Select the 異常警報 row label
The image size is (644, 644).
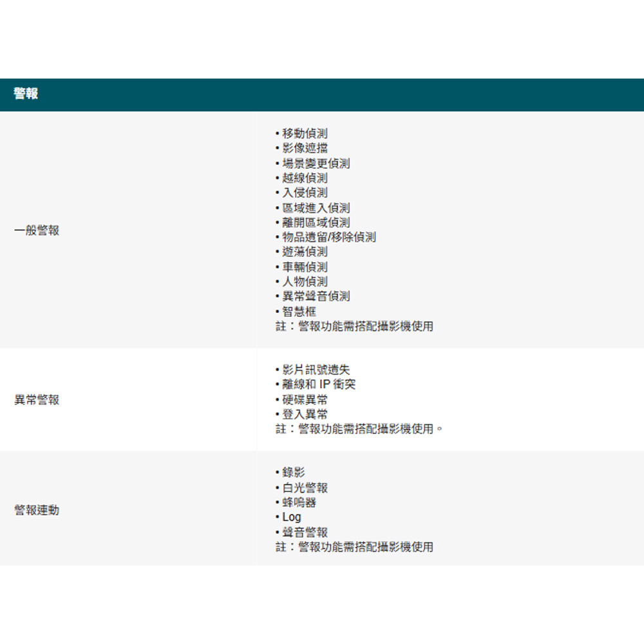(x=37, y=400)
